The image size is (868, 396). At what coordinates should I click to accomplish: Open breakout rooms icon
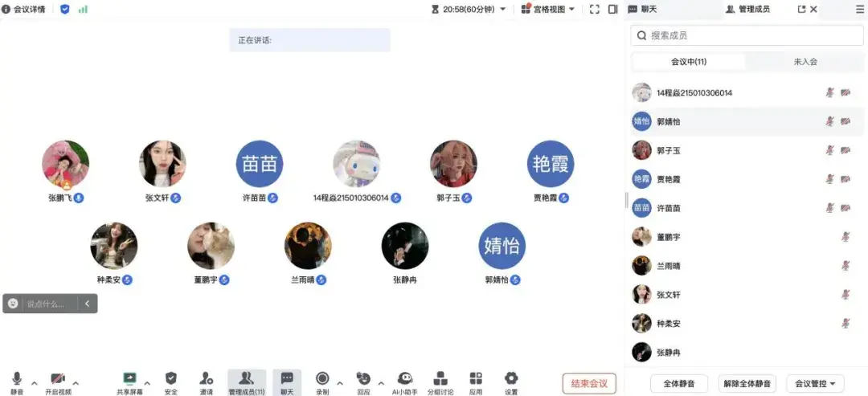440,378
